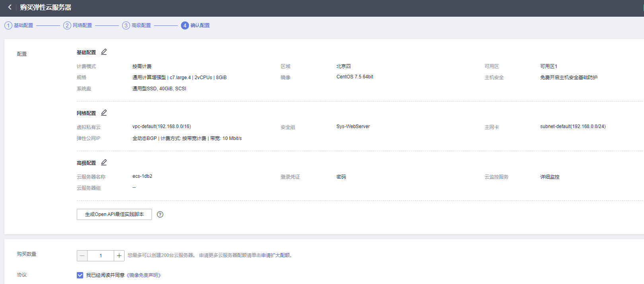The image size is (644, 284).
Task: Select the subnet value subnet-default(192.168.0.0/24)
Action: pos(573,126)
